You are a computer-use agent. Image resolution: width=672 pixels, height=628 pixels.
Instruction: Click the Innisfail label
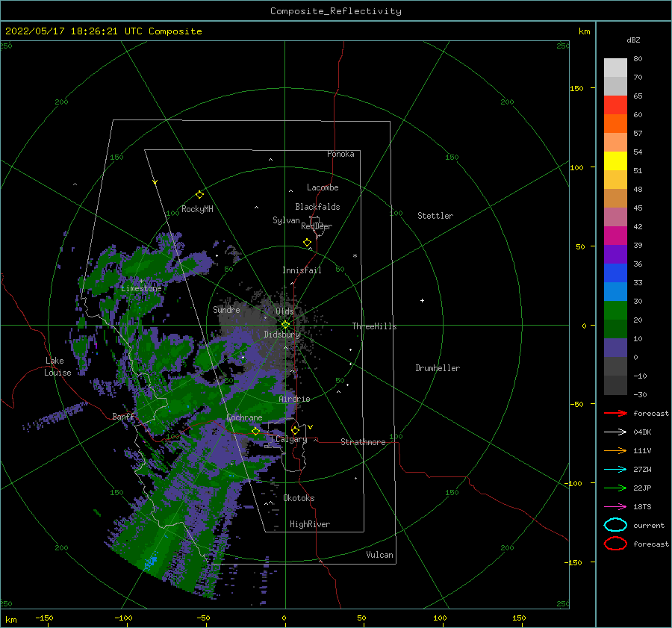(x=302, y=270)
